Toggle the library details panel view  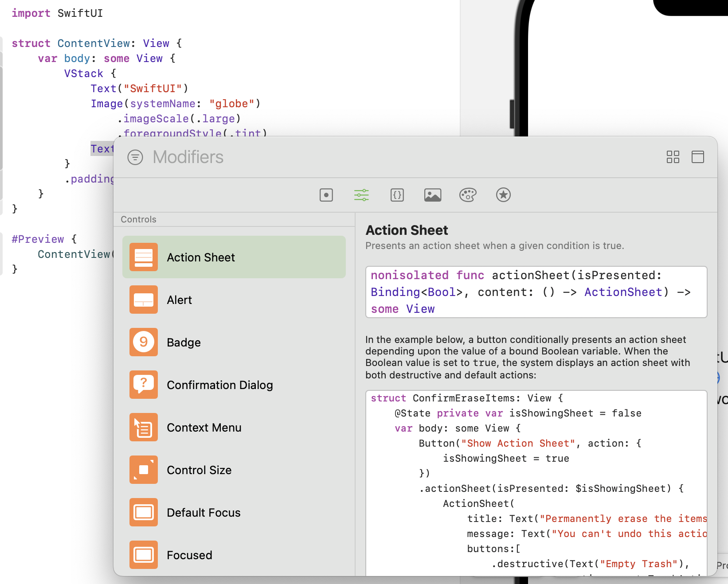tap(697, 157)
